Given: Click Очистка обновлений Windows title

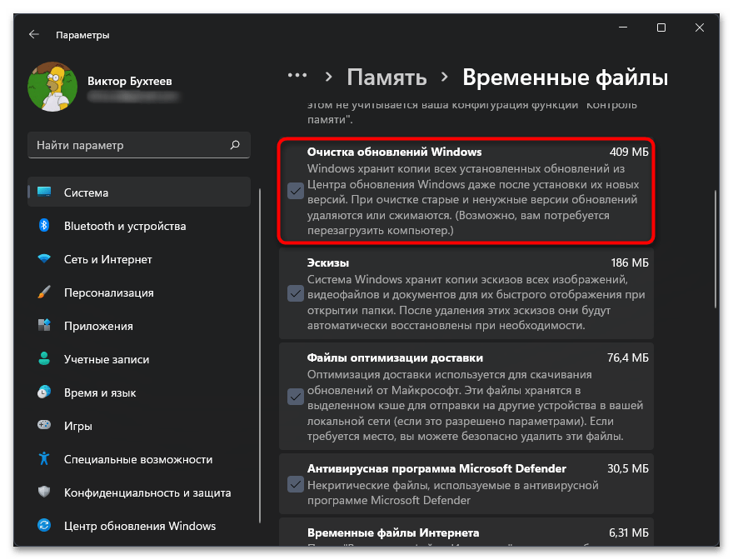Looking at the screenshot, I should (x=394, y=152).
